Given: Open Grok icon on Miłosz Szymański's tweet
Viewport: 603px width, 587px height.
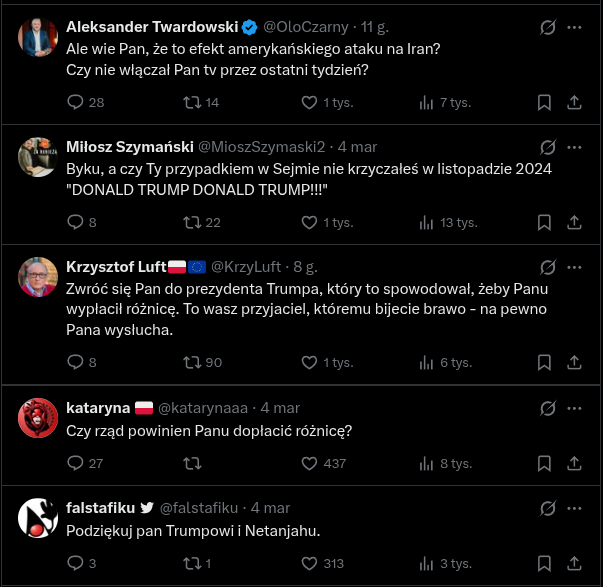Looking at the screenshot, I should point(547,148).
